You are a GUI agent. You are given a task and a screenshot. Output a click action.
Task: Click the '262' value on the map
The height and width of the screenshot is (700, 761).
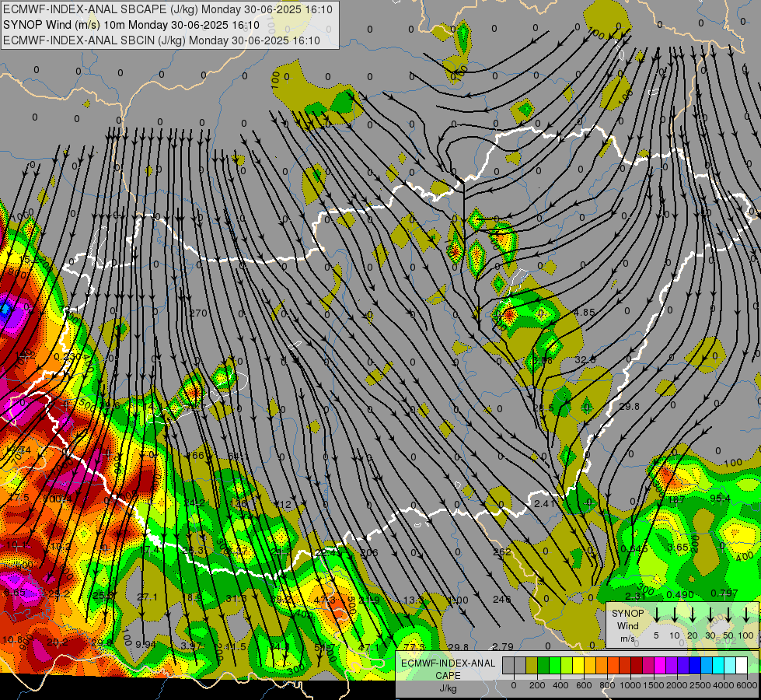[502, 552]
